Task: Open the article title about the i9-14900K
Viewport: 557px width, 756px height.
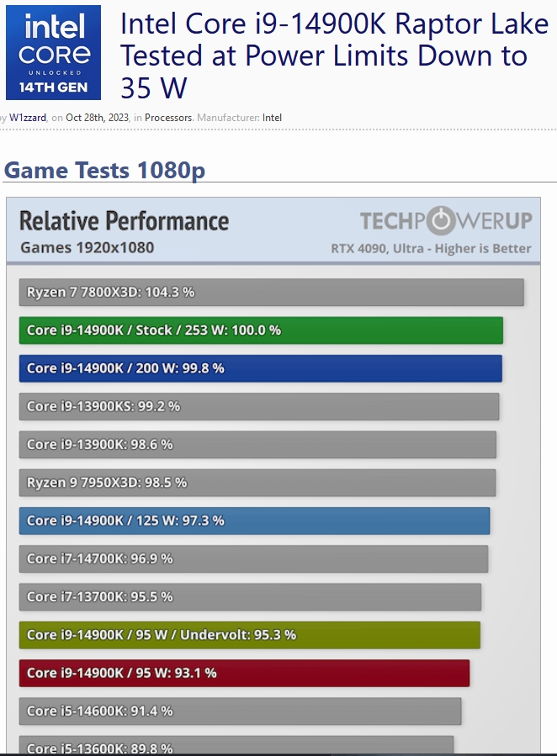Action: [x=334, y=56]
